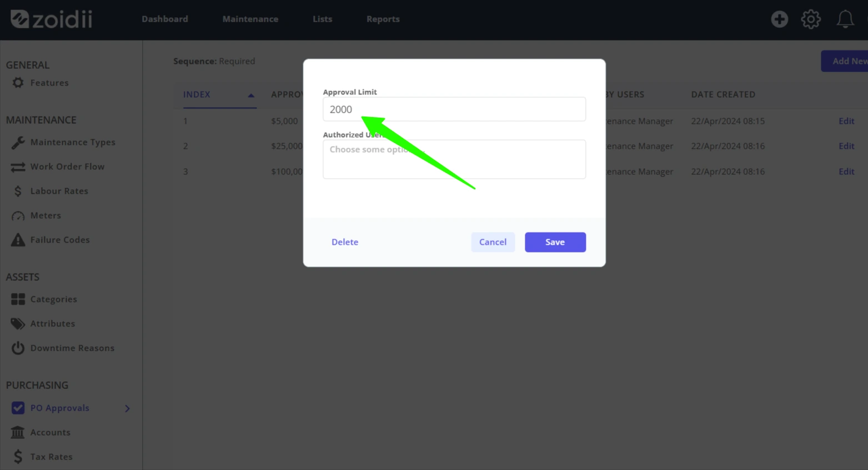The width and height of the screenshot is (868, 470).
Task: Click the Add New button
Action: pos(845,61)
